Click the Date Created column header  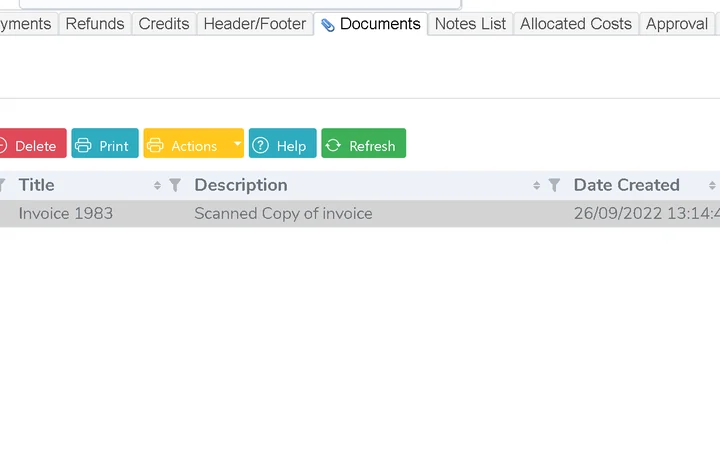tap(627, 185)
